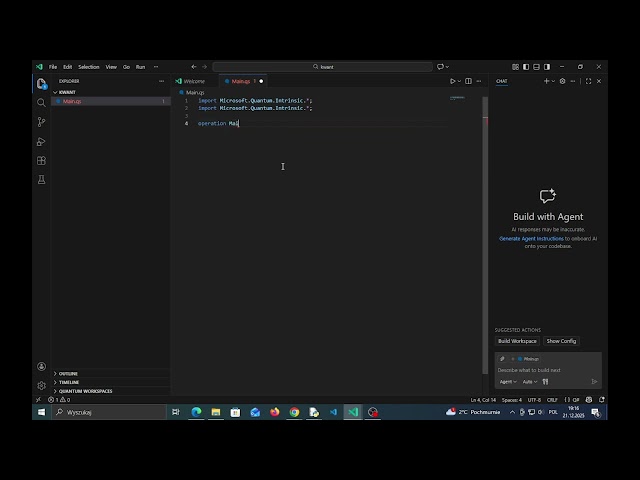Click the Main.qs context chip in chat
The width and height of the screenshot is (640, 480).
click(529, 359)
